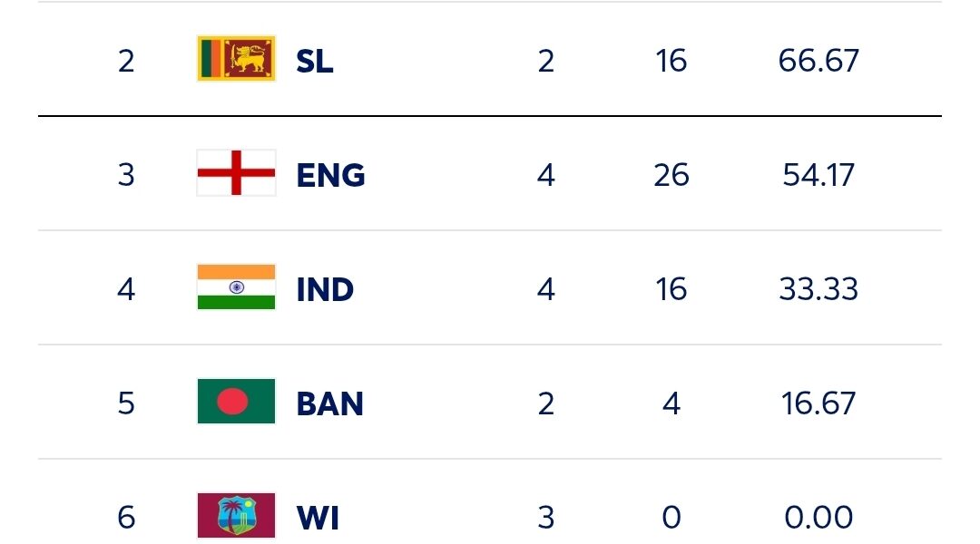Click the Bangladesh flag icon
980x544 pixels.
coord(236,402)
